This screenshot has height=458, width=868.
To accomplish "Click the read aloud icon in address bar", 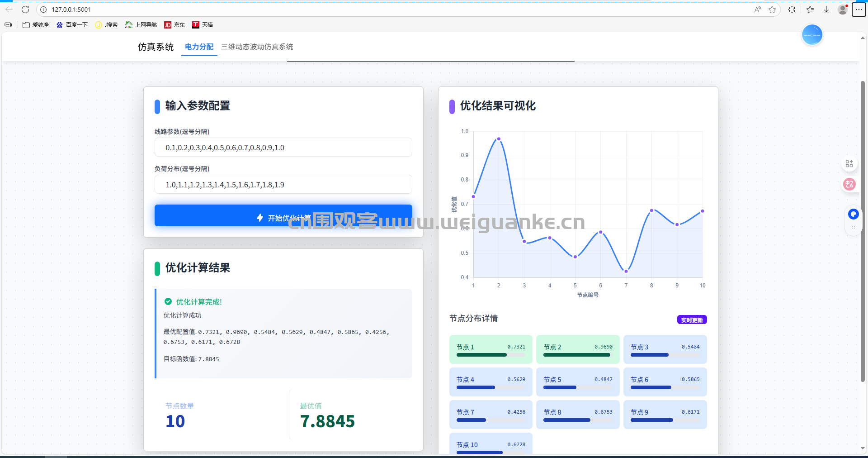I will pyautogui.click(x=758, y=10).
